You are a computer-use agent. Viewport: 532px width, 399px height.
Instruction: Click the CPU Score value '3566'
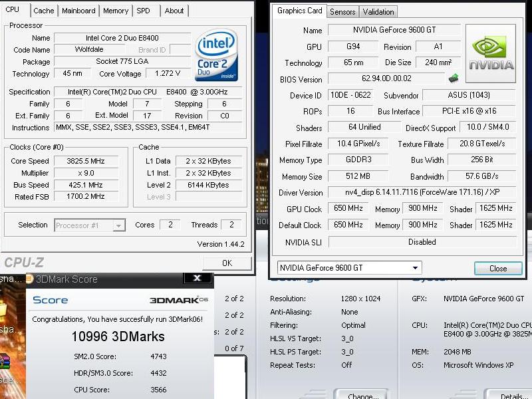(158, 390)
